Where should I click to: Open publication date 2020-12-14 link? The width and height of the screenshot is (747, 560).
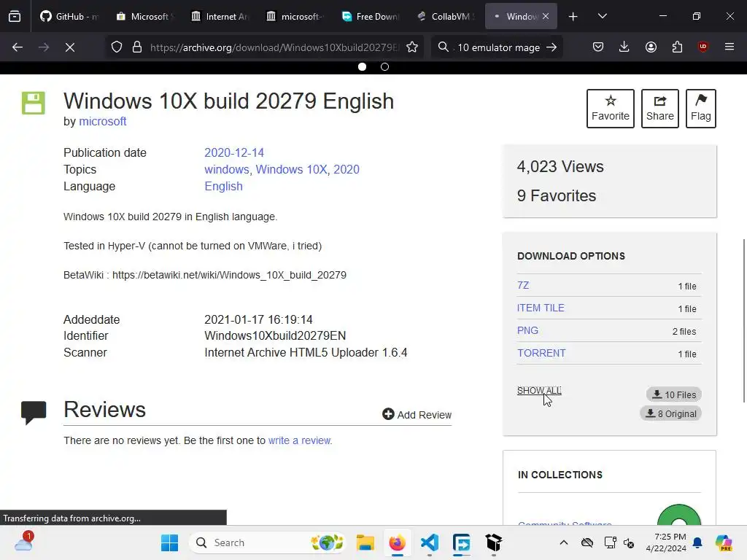tap(234, 152)
